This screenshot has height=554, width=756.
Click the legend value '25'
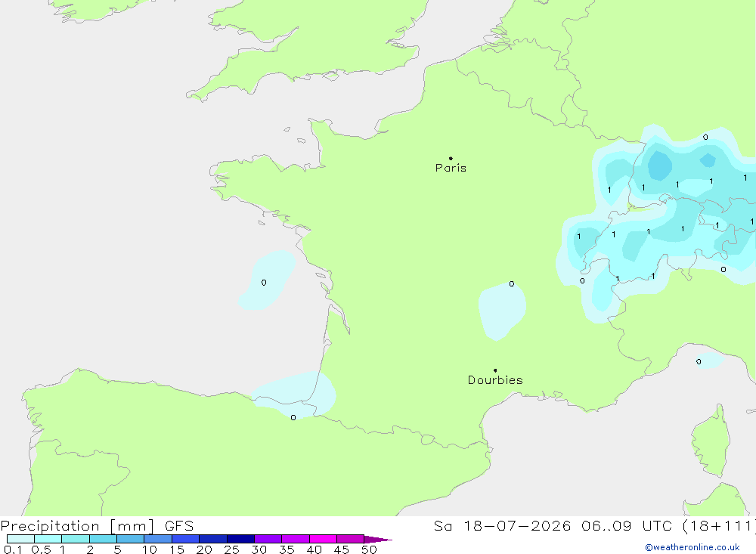232,549
